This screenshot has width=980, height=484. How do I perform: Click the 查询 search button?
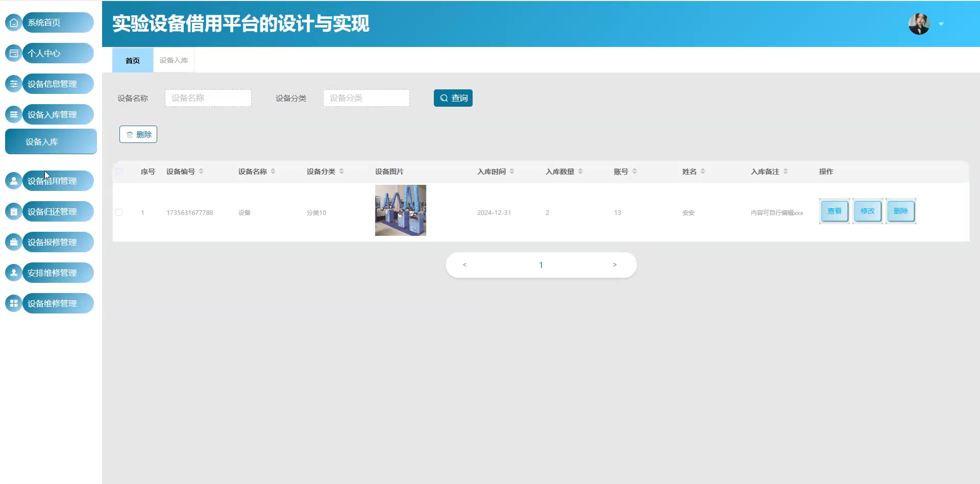click(x=453, y=98)
